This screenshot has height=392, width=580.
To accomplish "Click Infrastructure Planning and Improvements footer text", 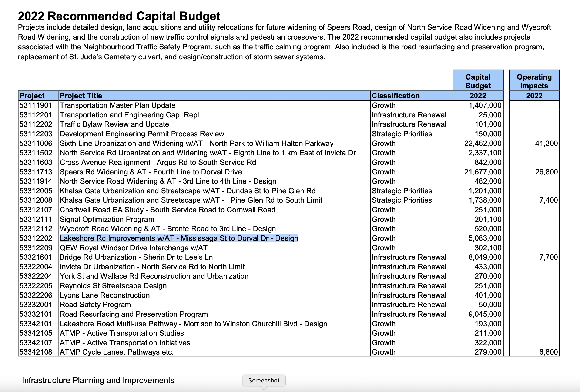I will 98,380.
